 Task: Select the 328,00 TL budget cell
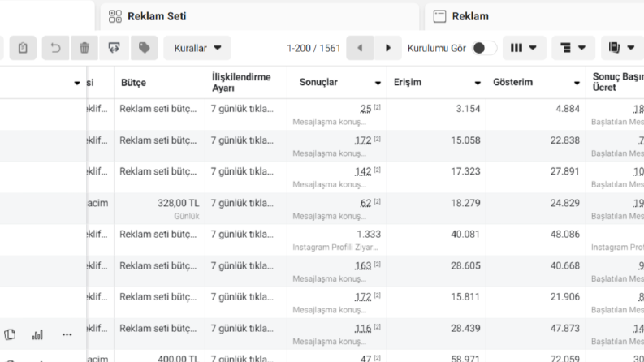[x=159, y=209]
